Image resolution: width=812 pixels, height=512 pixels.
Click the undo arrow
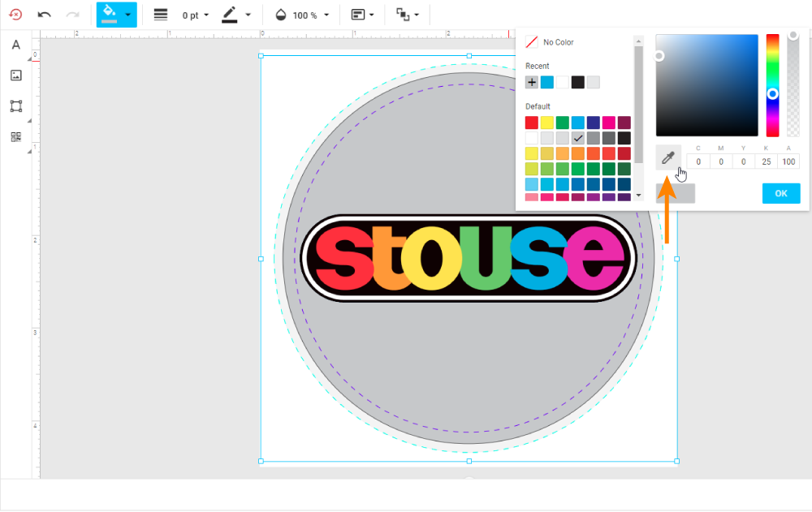tap(45, 15)
